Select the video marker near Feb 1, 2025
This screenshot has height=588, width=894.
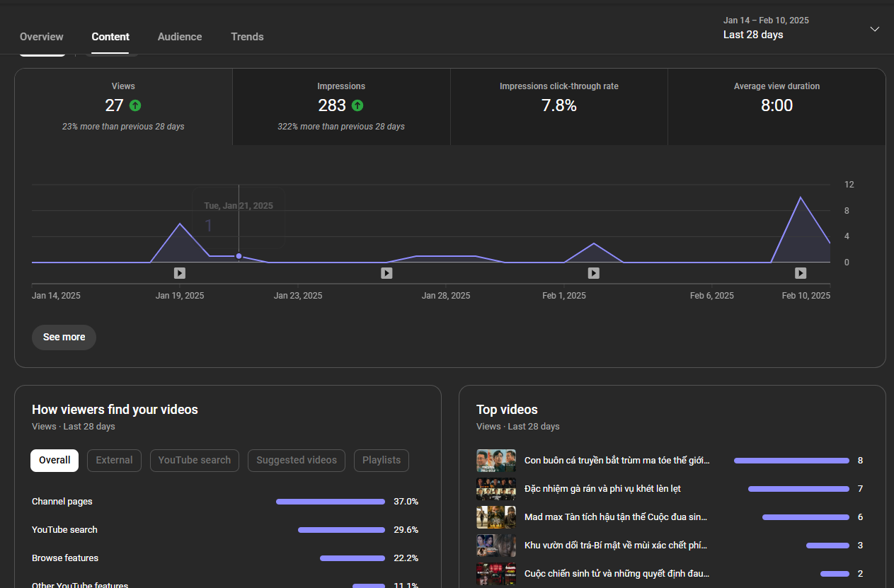(x=594, y=273)
